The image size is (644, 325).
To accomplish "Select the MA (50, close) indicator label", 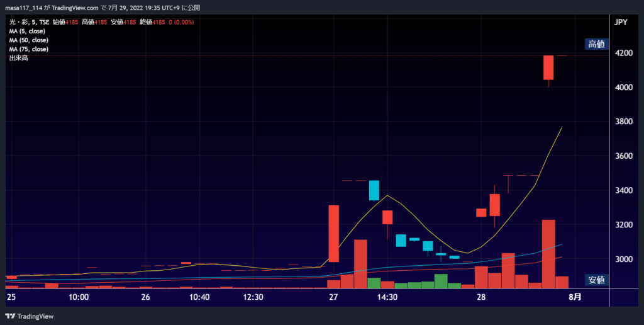I will (x=29, y=40).
